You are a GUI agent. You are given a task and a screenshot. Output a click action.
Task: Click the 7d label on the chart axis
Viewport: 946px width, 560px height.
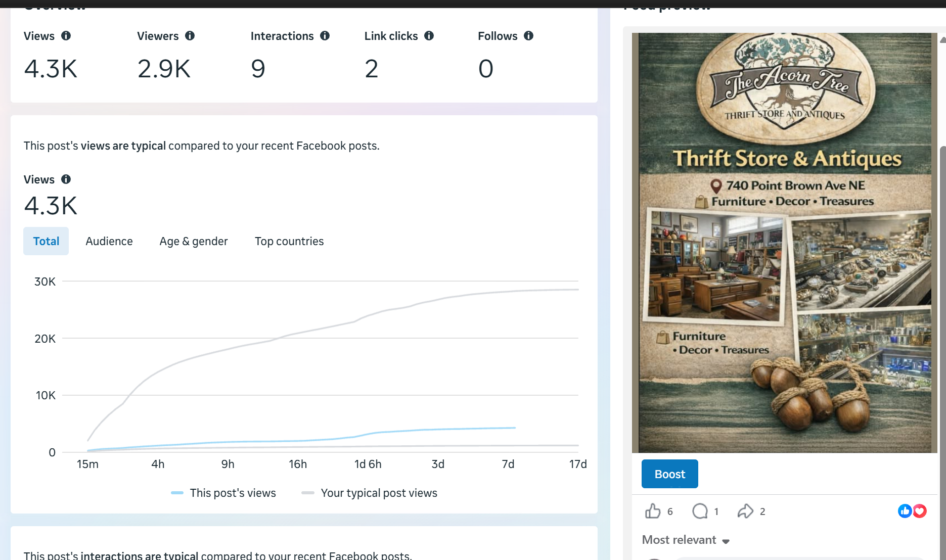click(508, 464)
